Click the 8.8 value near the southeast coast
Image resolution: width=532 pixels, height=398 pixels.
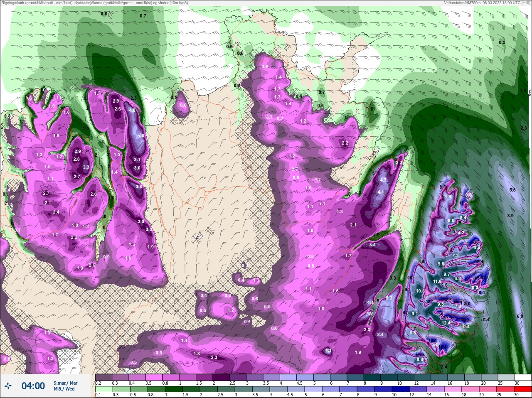[x=420, y=359]
